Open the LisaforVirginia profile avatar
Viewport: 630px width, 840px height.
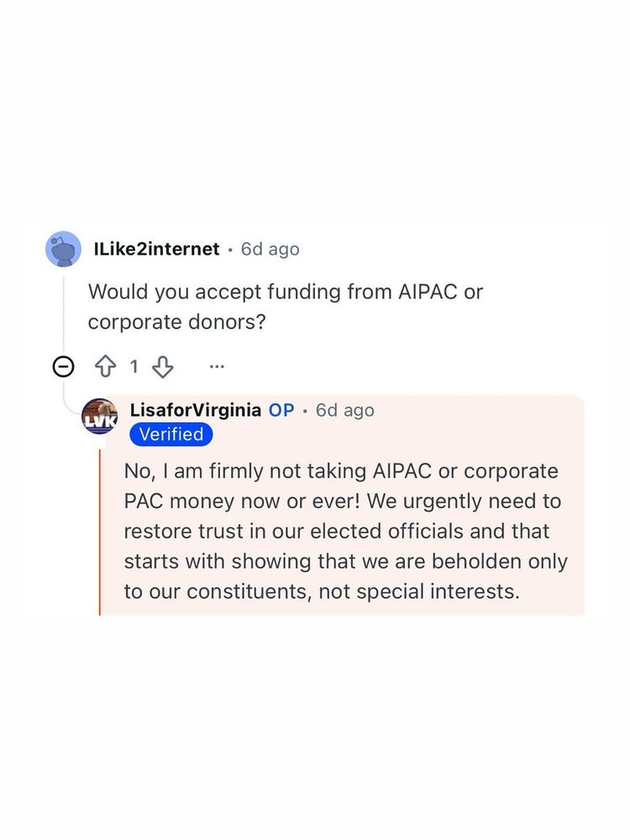tap(100, 416)
